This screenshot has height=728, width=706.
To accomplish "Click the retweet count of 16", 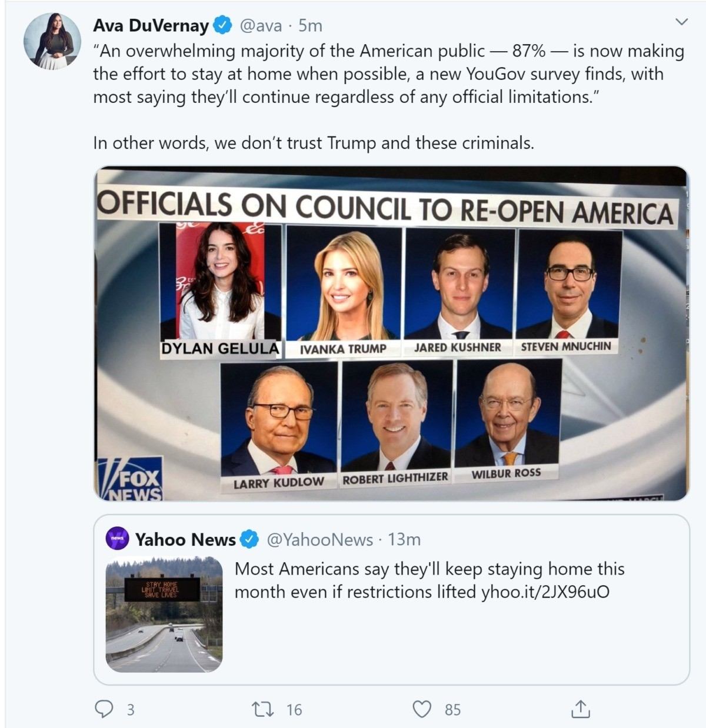I will point(294,710).
